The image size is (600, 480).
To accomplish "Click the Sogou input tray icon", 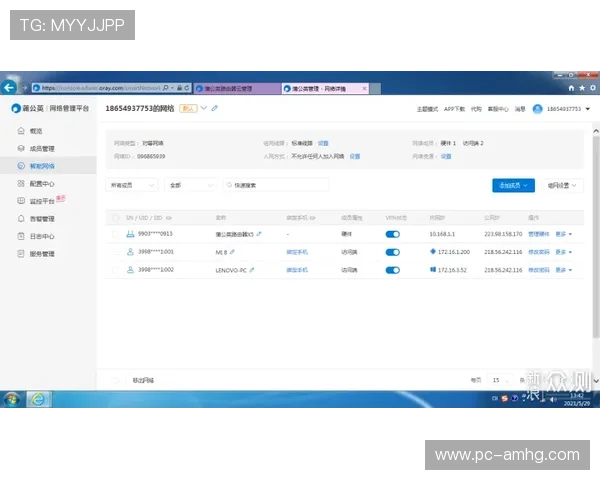I will pos(505,398).
